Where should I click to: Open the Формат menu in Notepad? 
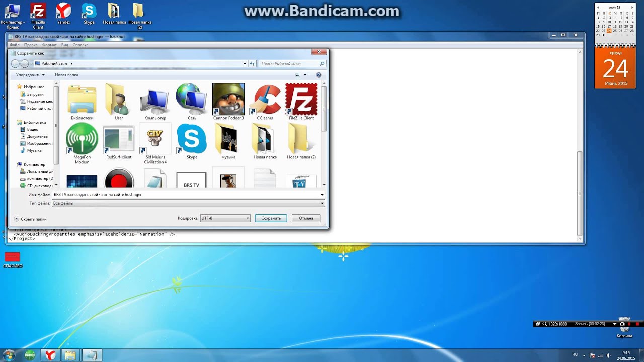coord(49,45)
